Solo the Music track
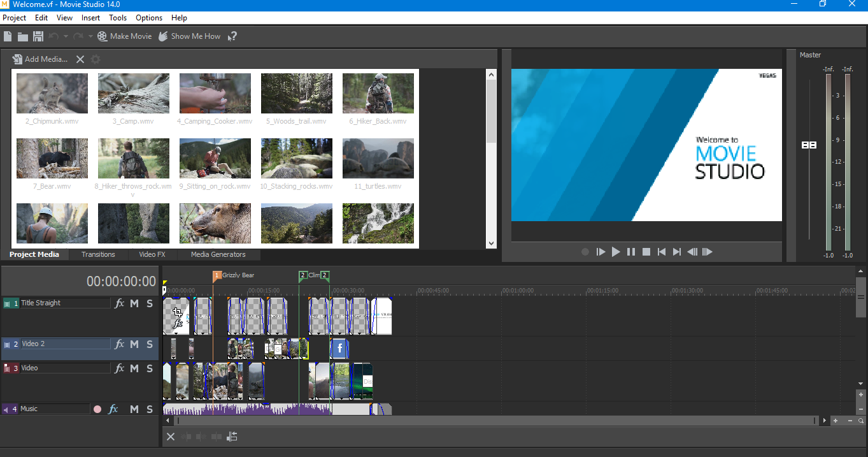This screenshot has height=457, width=868. tap(150, 409)
